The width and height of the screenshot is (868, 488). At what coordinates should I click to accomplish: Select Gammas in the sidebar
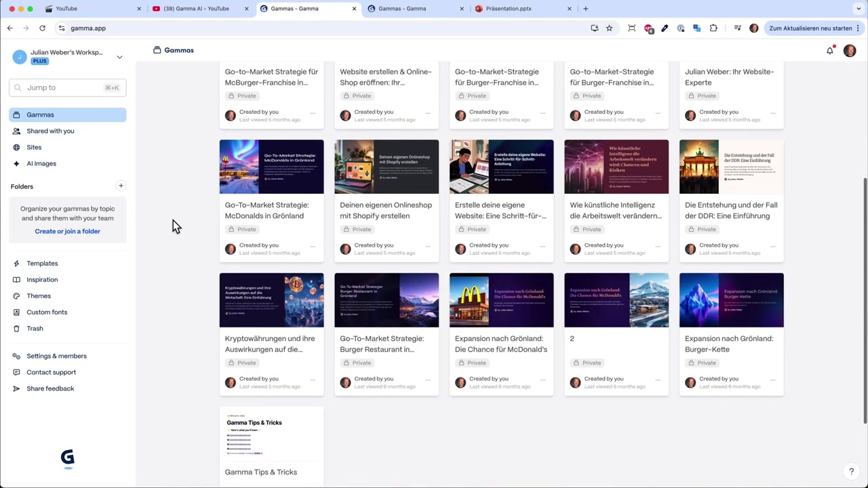click(x=67, y=115)
